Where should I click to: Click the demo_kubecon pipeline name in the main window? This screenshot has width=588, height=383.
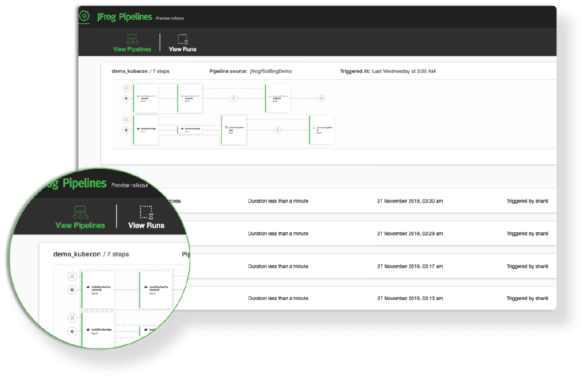130,71
